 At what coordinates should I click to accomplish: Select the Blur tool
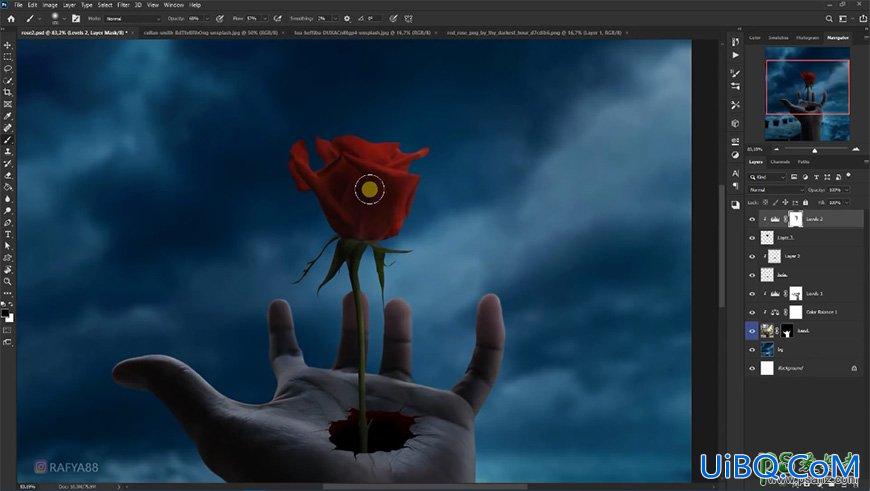(x=8, y=199)
